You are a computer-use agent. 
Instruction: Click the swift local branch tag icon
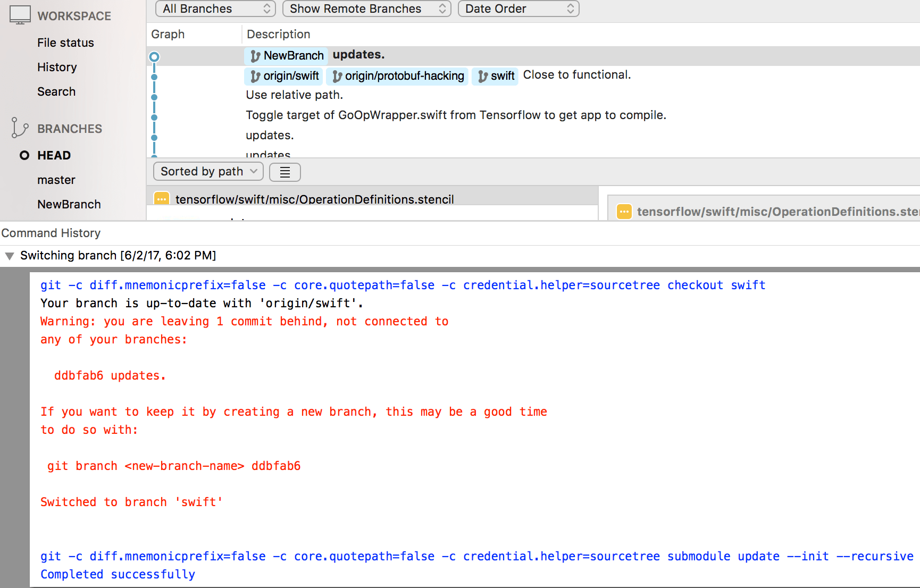483,77
